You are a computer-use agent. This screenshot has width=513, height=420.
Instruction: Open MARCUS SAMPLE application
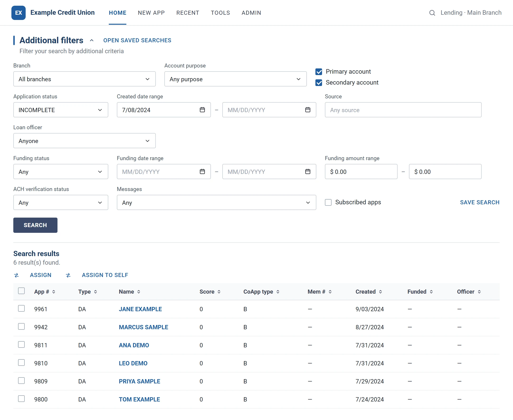click(x=143, y=327)
